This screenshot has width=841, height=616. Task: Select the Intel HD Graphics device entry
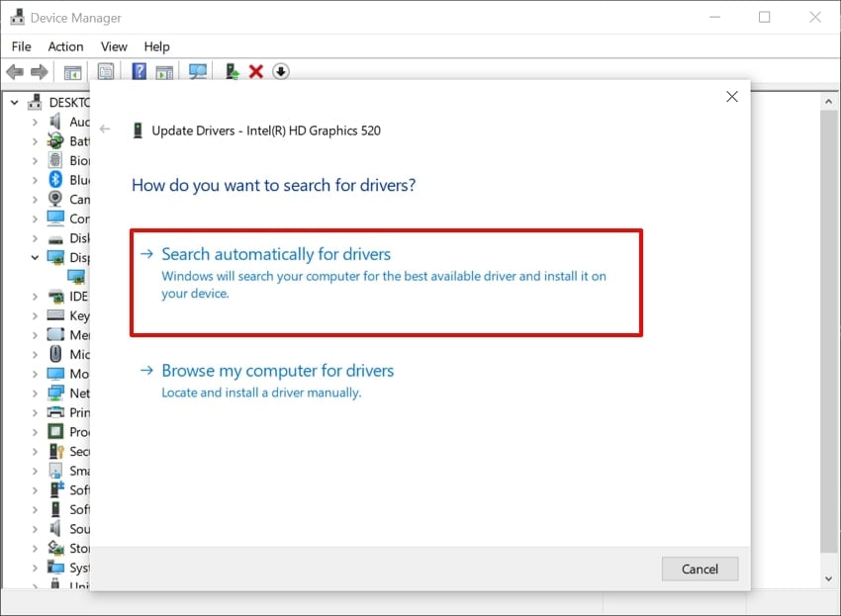click(x=75, y=277)
